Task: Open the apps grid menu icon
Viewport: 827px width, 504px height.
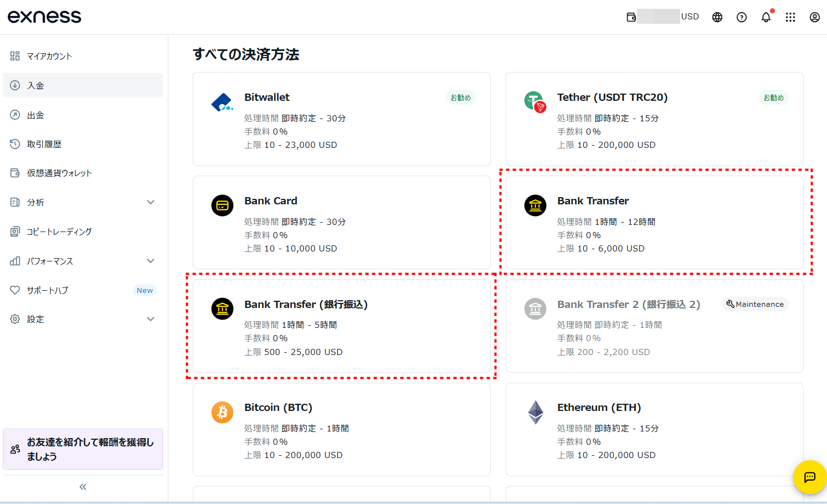Action: coord(790,17)
